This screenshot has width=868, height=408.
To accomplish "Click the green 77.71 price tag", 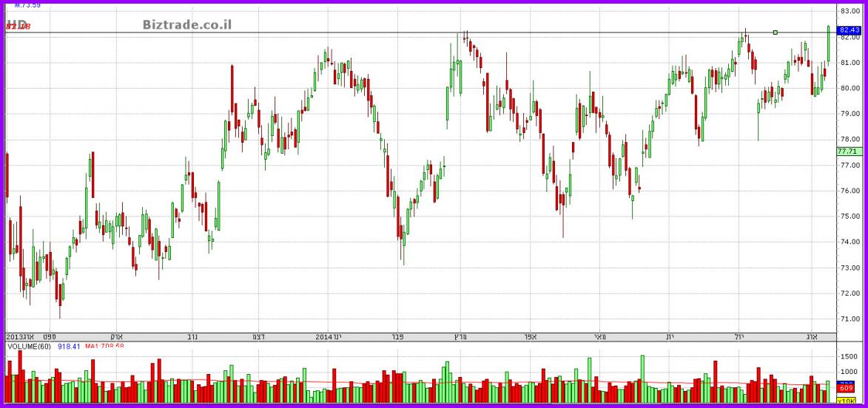I will 847,151.
